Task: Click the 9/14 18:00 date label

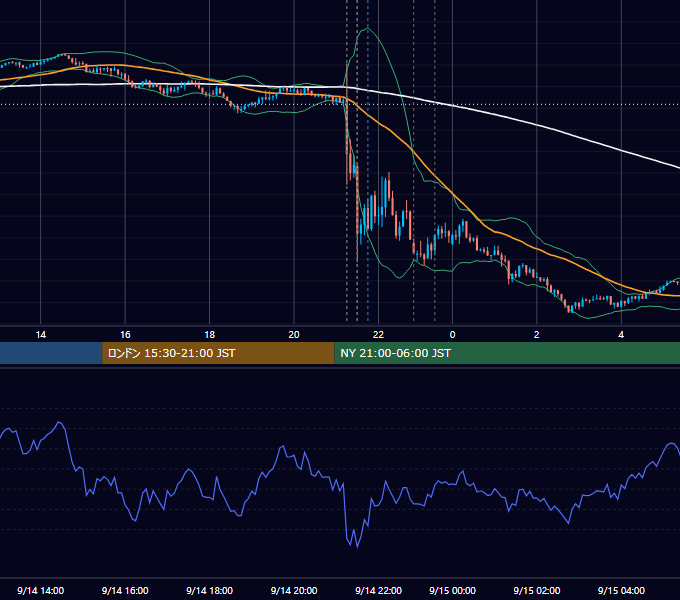Action: [209, 590]
